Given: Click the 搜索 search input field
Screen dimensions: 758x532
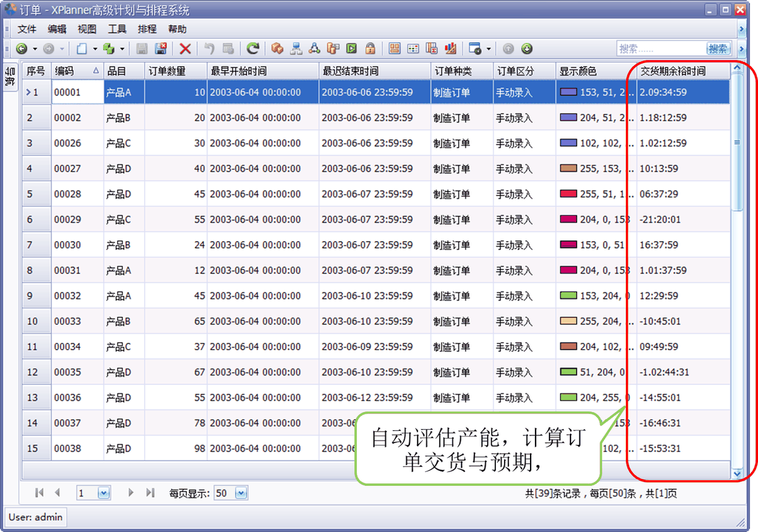Looking at the screenshot, I should (661, 49).
